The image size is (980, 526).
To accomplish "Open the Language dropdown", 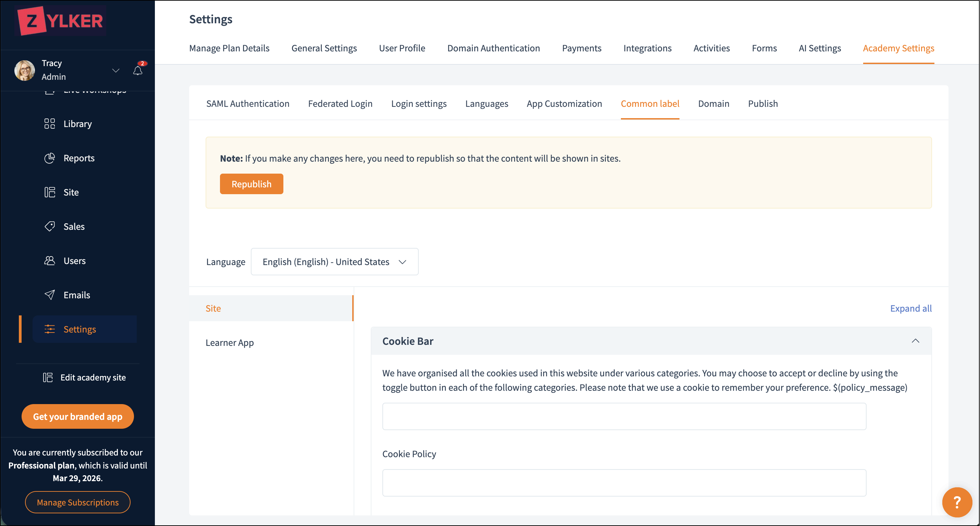I will click(x=334, y=262).
